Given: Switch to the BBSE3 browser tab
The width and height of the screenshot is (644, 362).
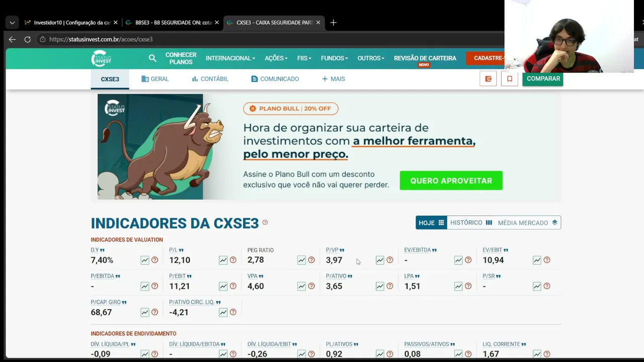Looking at the screenshot, I should pos(173,23).
